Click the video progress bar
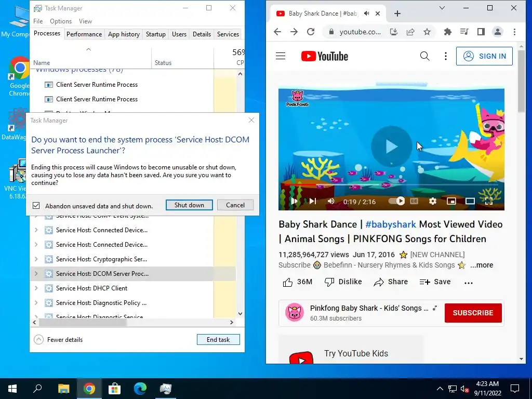Viewport: 532px width, 399px height. [391, 185]
